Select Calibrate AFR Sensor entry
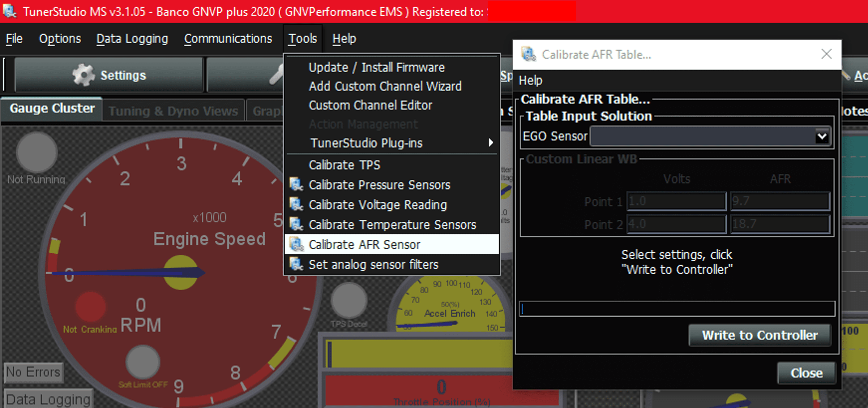868x408 pixels. [391, 244]
